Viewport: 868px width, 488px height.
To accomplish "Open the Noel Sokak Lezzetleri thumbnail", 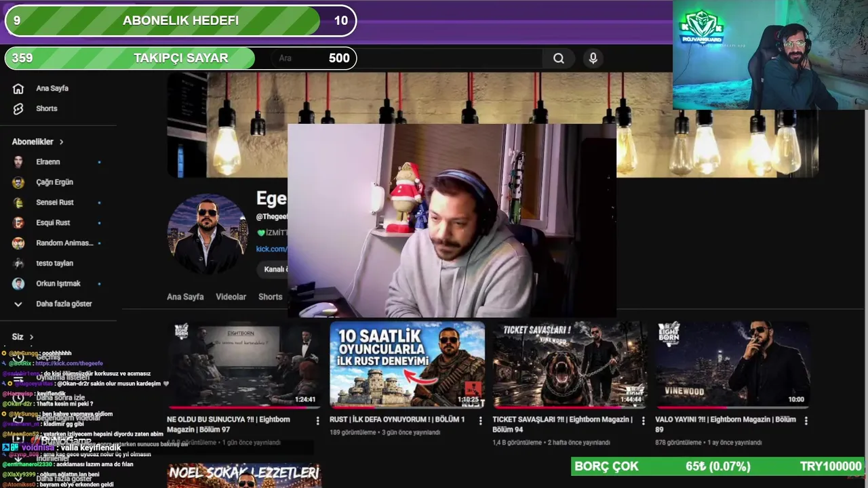I will pos(244,476).
